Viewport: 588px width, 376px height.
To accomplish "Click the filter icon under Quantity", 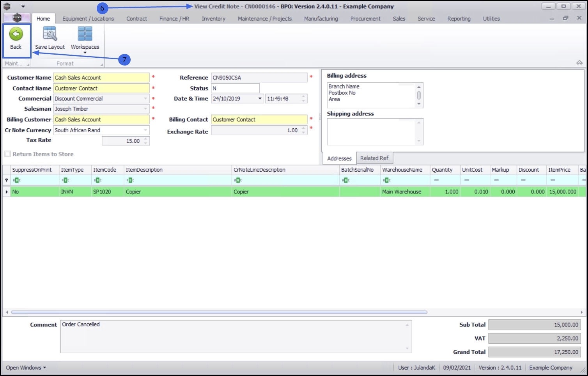I will 436,180.
